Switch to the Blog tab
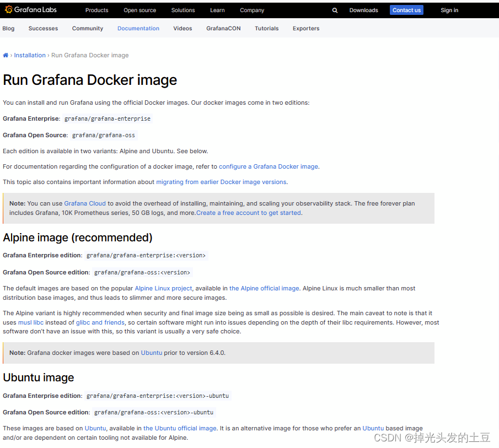The width and height of the screenshot is (499, 448). (x=8, y=28)
